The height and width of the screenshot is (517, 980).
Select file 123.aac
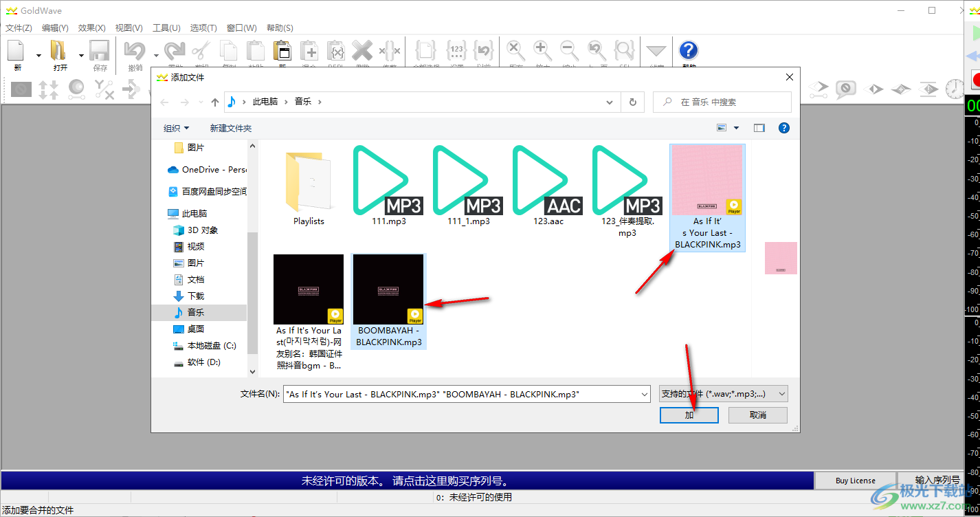(548, 186)
